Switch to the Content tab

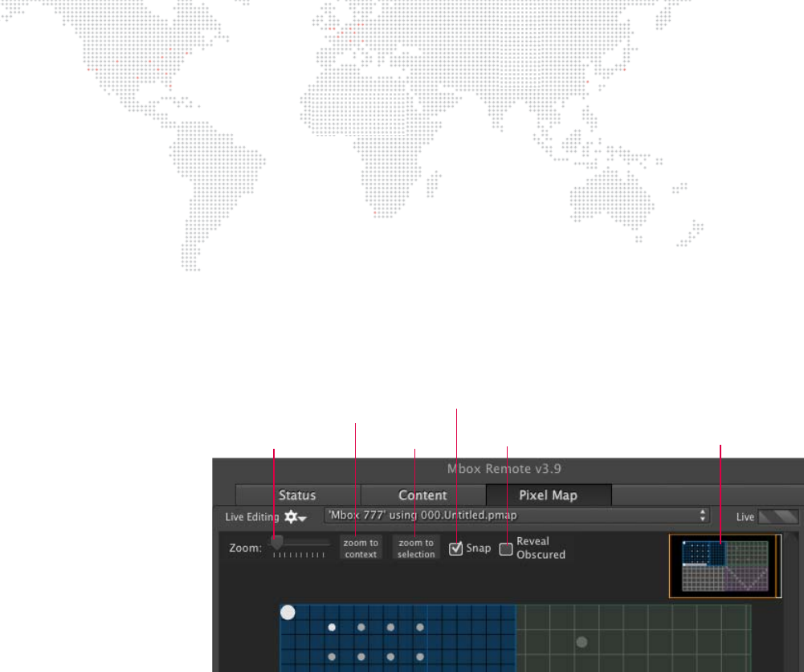(423, 495)
